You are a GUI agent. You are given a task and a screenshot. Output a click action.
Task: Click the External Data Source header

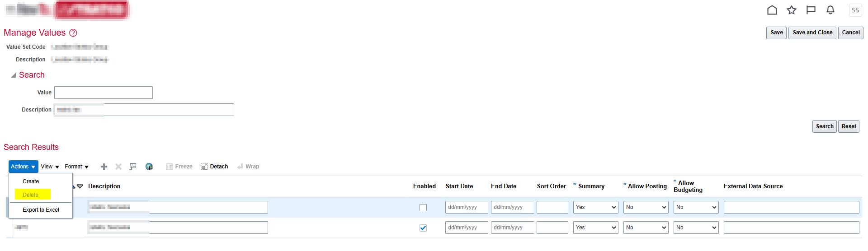click(x=753, y=186)
